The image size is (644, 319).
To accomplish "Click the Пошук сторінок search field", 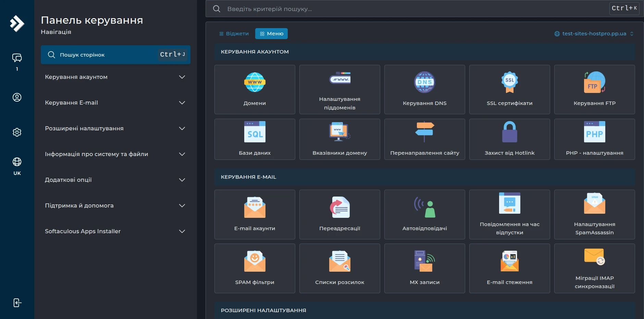I will (115, 55).
